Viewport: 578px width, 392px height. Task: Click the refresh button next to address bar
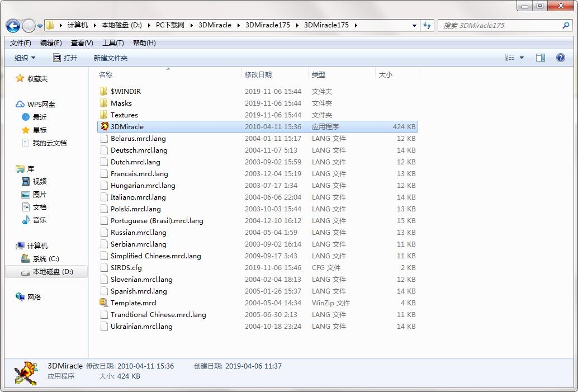click(x=427, y=26)
